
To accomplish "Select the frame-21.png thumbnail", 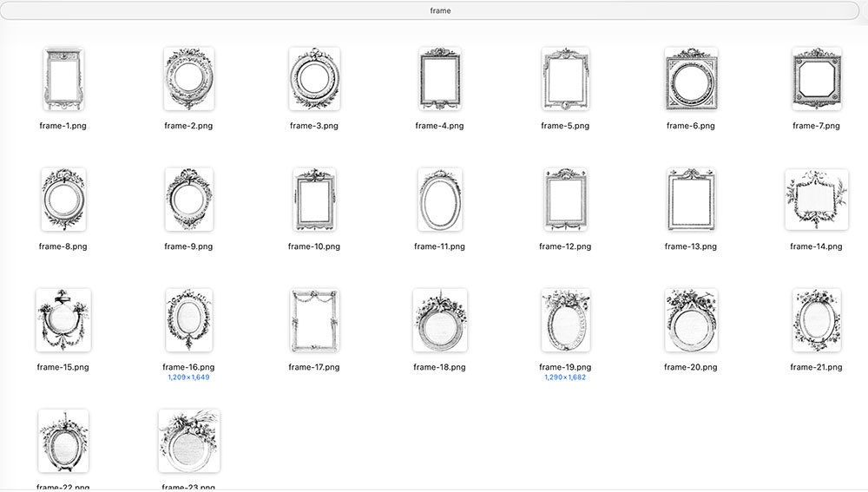I will (817, 320).
